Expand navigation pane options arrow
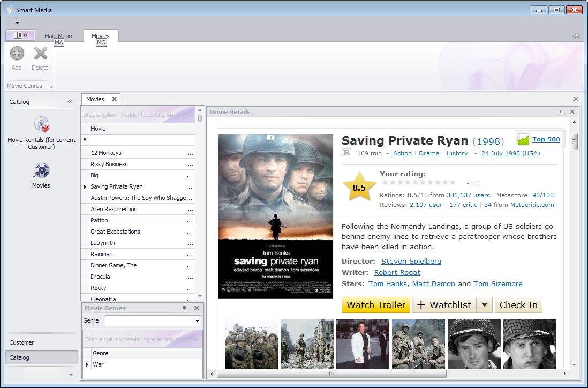Viewport: 588px width, 388px height. [x=71, y=375]
